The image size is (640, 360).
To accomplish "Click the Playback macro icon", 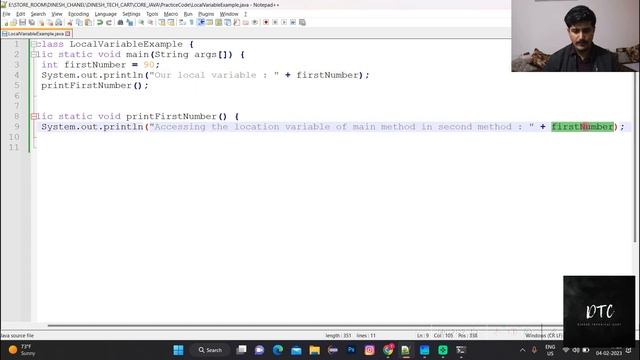I will (x=284, y=22).
